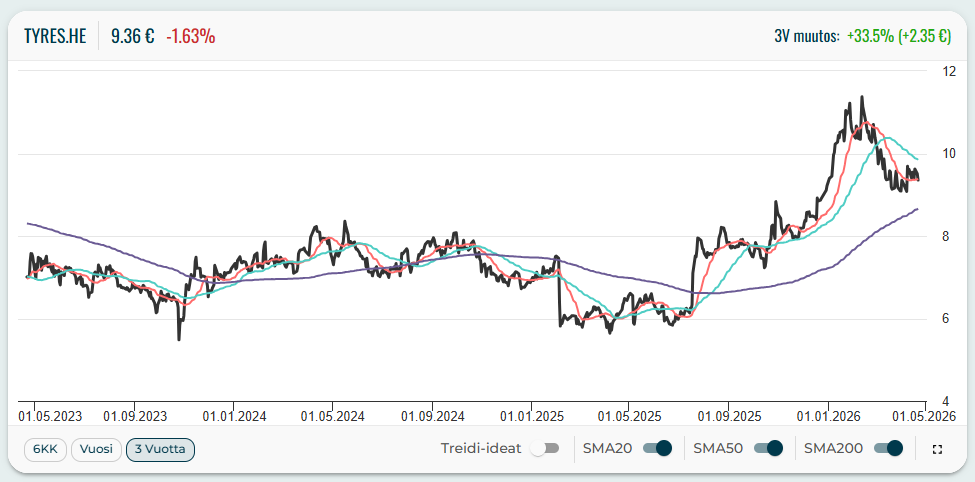Viewport: 975px width, 482px height.
Task: Click the 01.01.2024 x-axis date label
Action: pyautogui.click(x=233, y=413)
